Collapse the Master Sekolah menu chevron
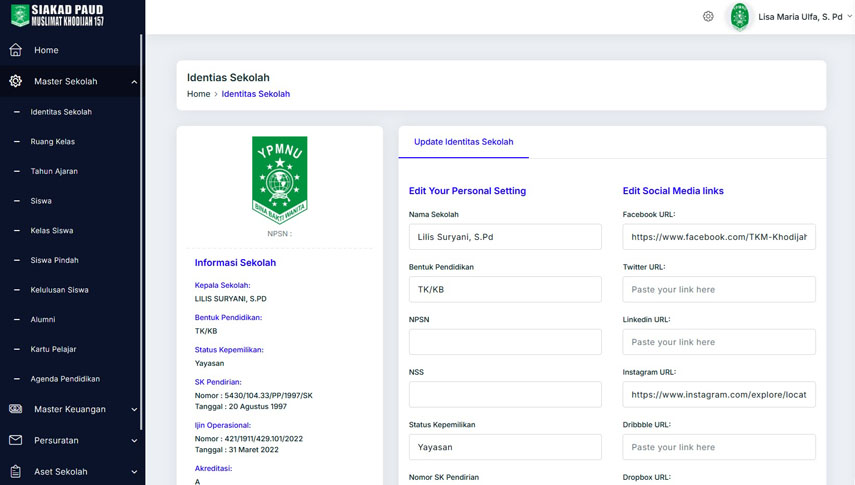This screenshot has height=485, width=855. (134, 82)
